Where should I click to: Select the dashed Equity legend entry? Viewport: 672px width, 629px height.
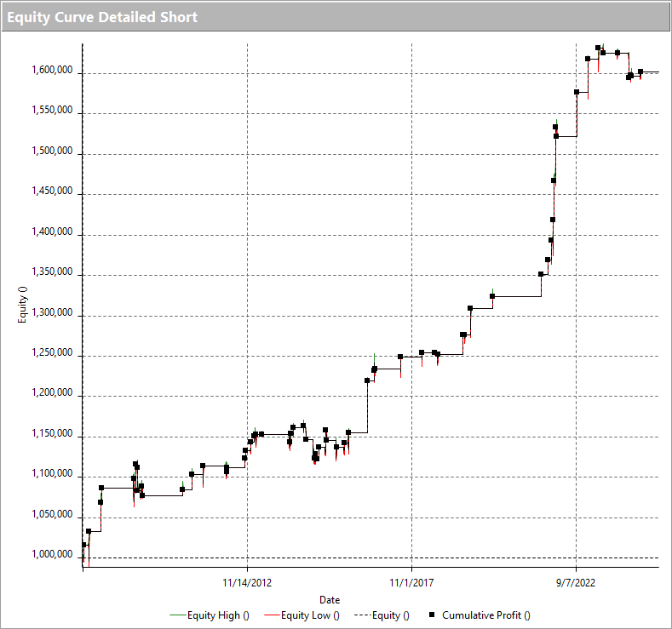pyautogui.click(x=382, y=615)
